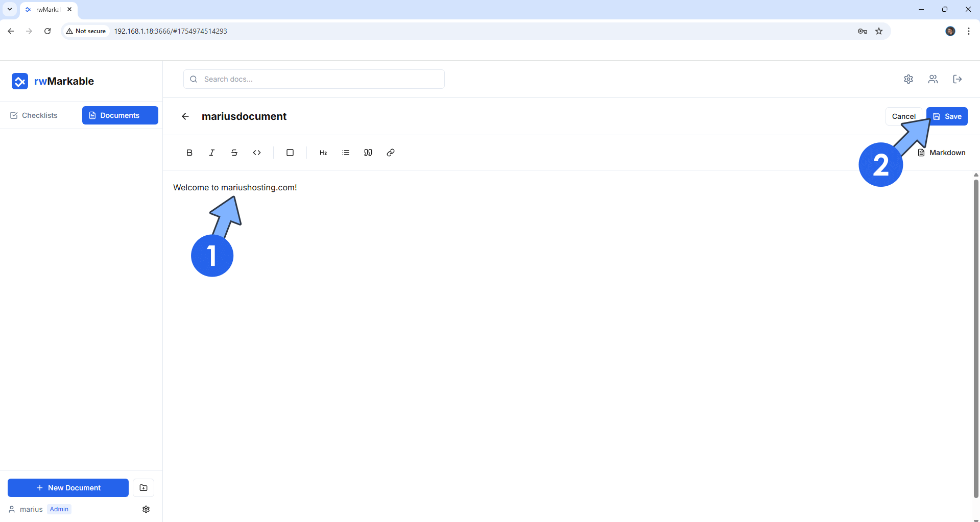The height and width of the screenshot is (522, 980).
Task: Switch to Markdown editing mode
Action: point(942,153)
